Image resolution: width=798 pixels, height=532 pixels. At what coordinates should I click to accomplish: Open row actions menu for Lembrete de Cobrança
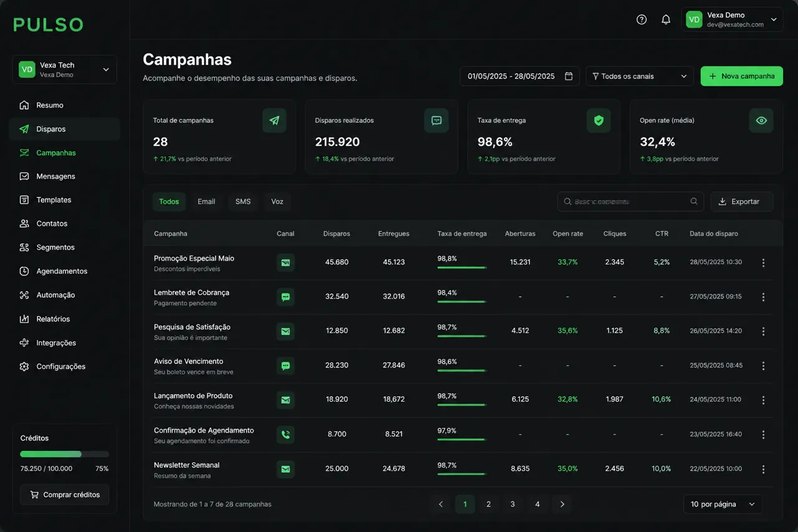(x=763, y=297)
